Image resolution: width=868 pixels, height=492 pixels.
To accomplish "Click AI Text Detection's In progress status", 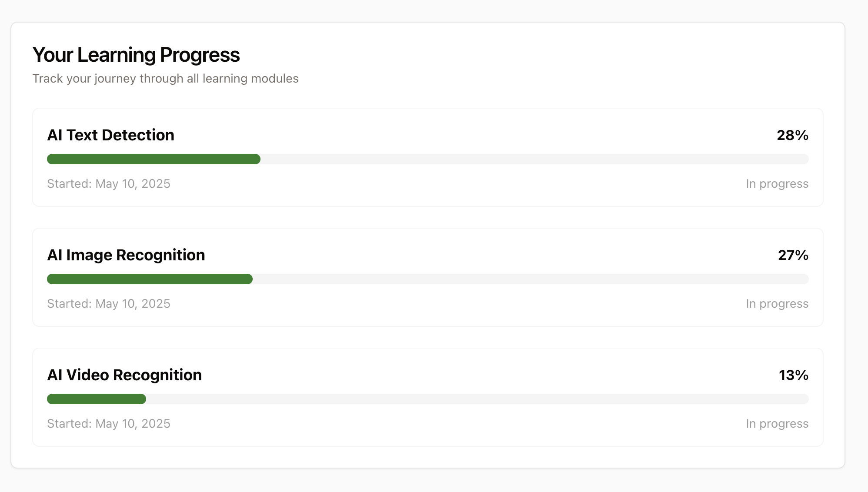I will click(777, 184).
